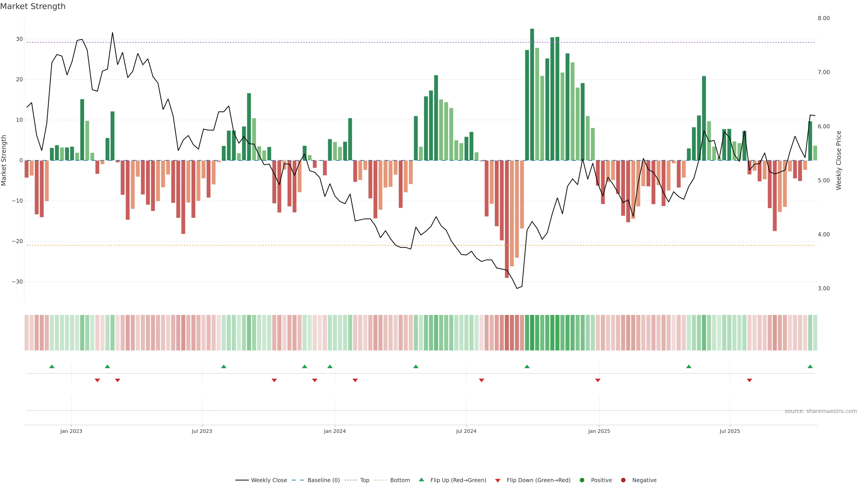
Task: Click the red flip-down marker near Jan 2025
Action: pyautogui.click(x=598, y=380)
